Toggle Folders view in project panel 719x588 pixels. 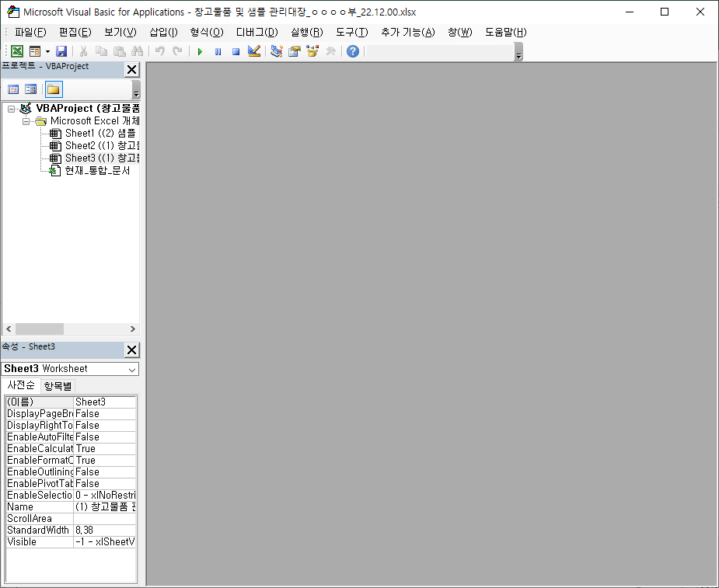pyautogui.click(x=54, y=89)
